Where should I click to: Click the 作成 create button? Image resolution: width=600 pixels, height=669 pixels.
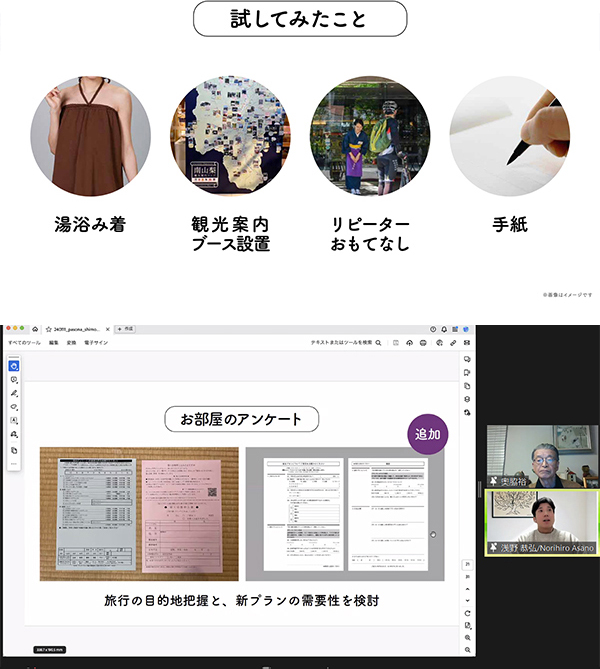point(125,329)
